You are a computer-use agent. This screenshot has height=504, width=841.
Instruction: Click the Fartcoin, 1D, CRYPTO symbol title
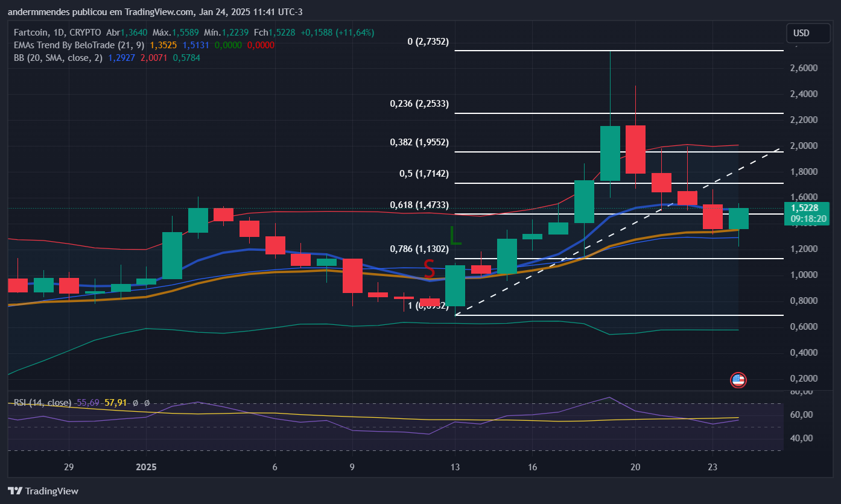click(x=59, y=33)
